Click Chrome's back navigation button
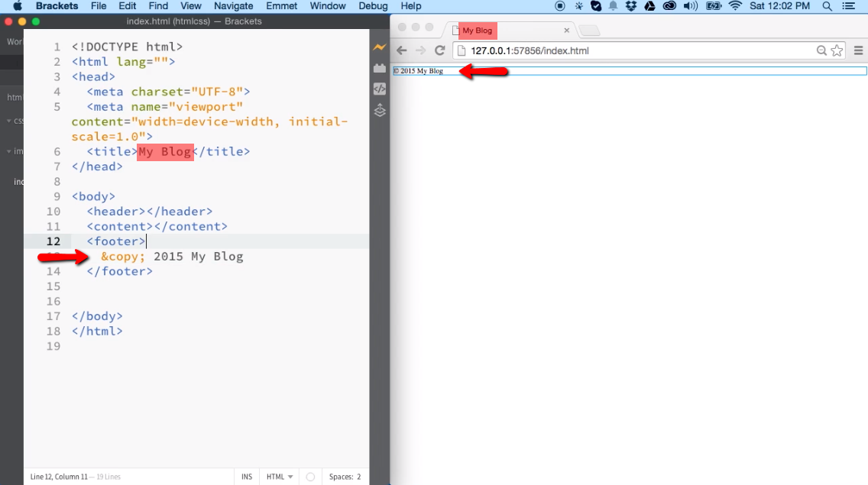The height and width of the screenshot is (485, 868). point(401,50)
